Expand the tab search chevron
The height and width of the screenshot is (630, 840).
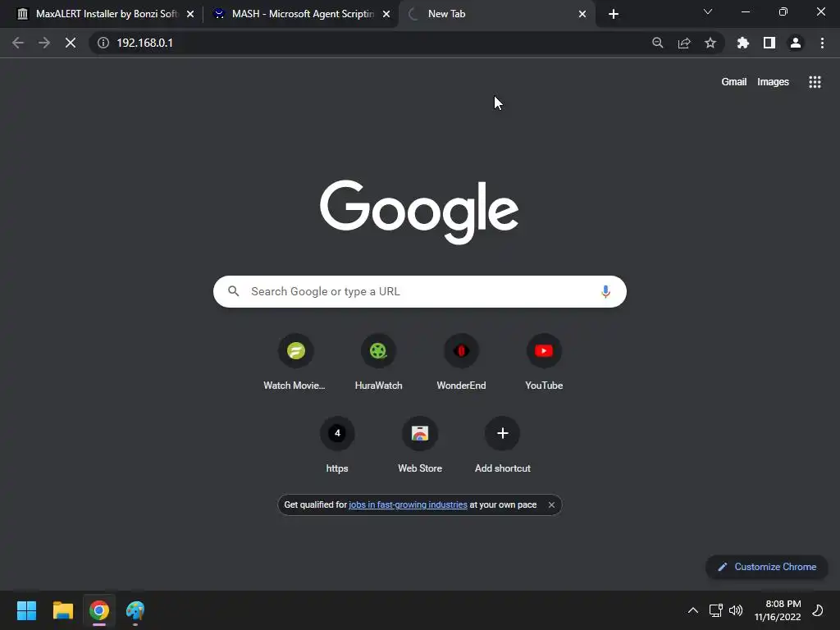point(708,11)
